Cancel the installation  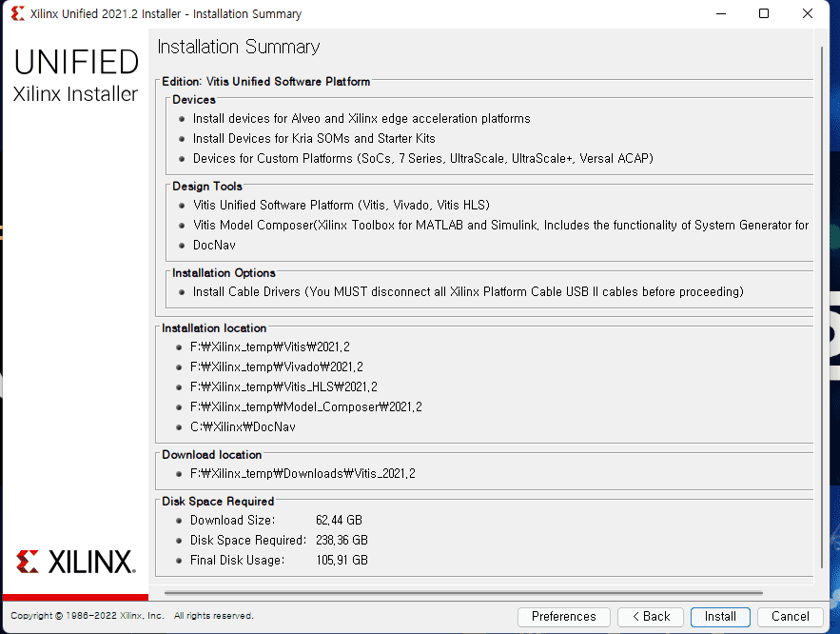click(791, 616)
